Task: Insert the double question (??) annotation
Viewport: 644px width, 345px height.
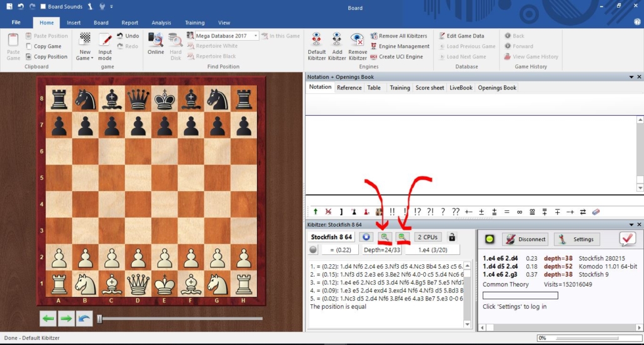Action: (x=455, y=212)
